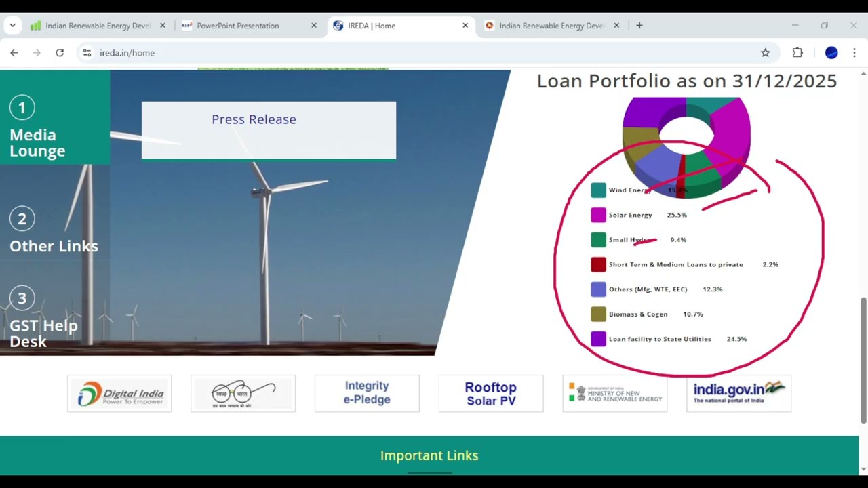The image size is (868, 488).
Task: Reload the IREDA home page
Action: point(60,53)
